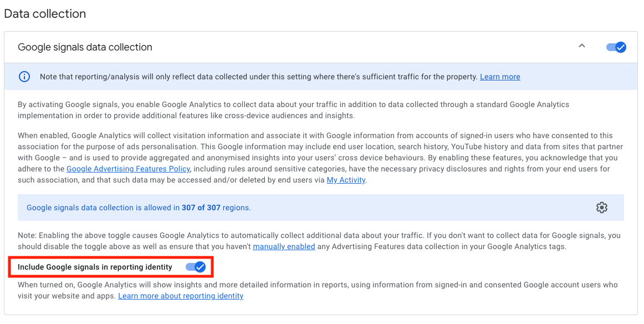Open the Learn more link in info banner

[x=500, y=77]
